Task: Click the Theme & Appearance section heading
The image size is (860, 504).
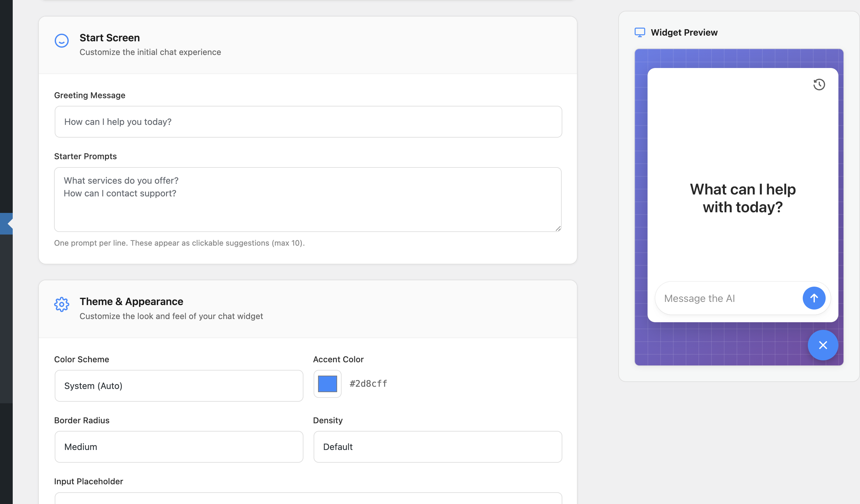Action: click(x=131, y=302)
